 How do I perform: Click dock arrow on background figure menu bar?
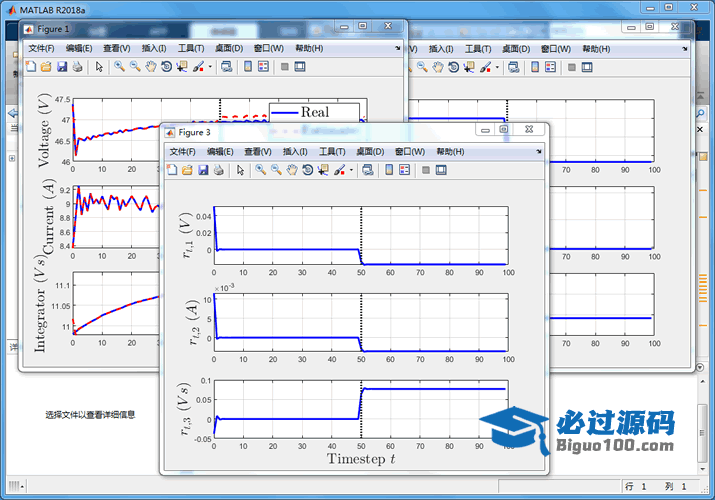click(685, 48)
